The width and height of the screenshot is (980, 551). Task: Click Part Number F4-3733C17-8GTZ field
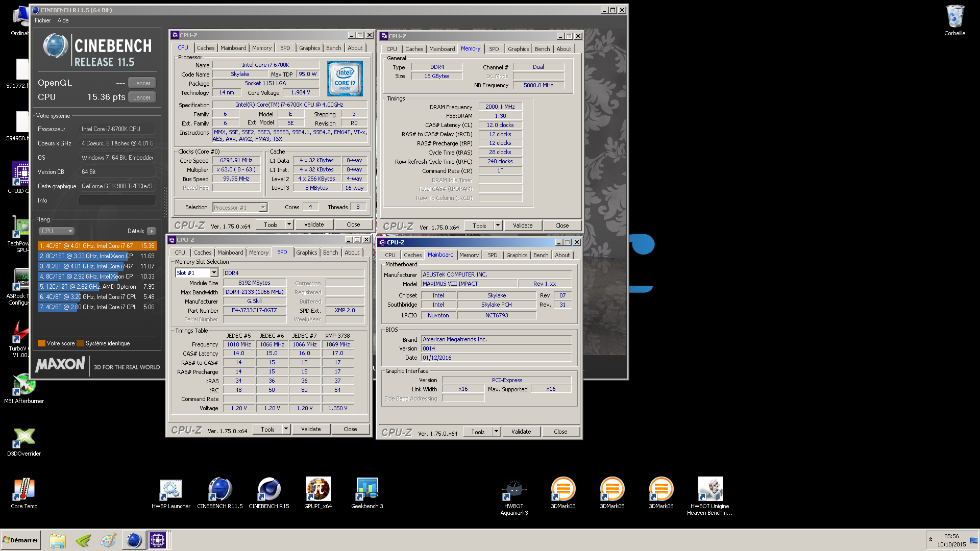[254, 310]
